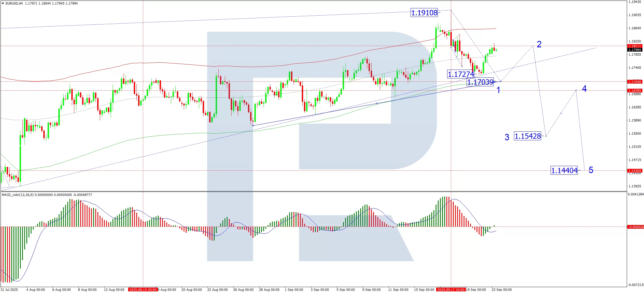The height and width of the screenshot is (293, 644).
Task: Click black 1.17994 current price tag
Action: coord(635,50)
